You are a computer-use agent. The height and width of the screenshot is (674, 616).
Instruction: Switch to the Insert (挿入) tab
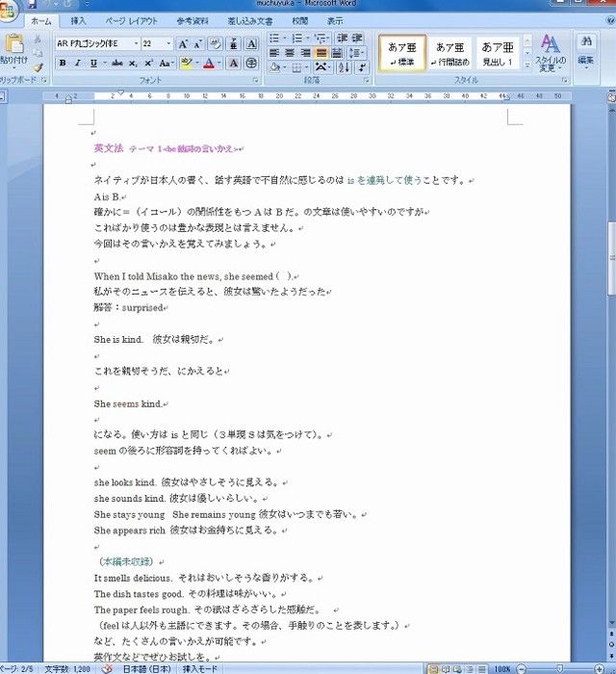[x=78, y=20]
